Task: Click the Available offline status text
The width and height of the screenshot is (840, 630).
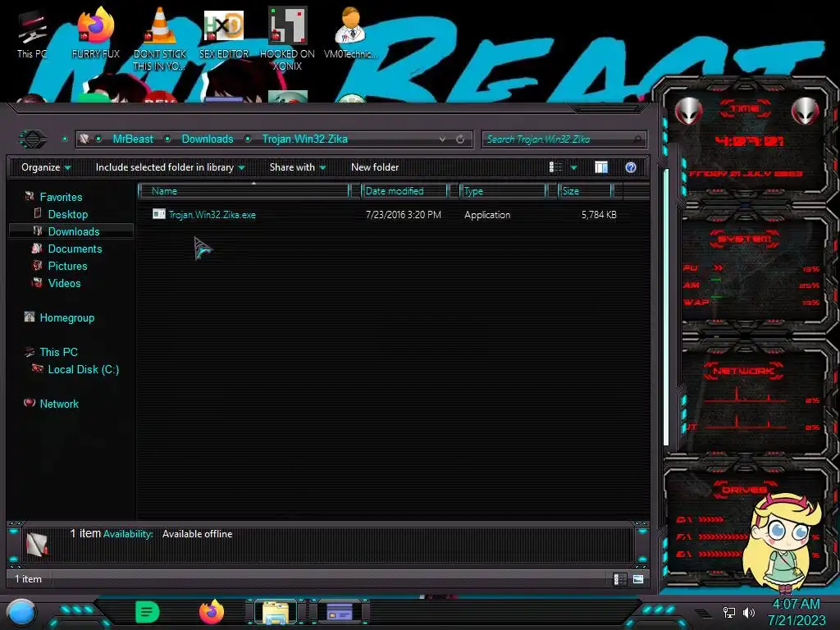Action: (197, 534)
